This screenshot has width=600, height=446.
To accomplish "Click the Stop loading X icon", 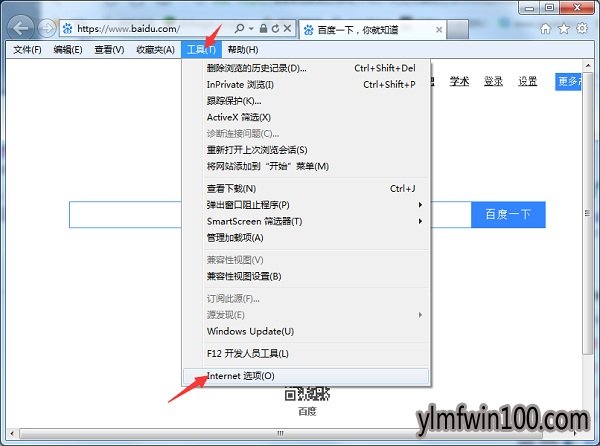I will click(287, 28).
